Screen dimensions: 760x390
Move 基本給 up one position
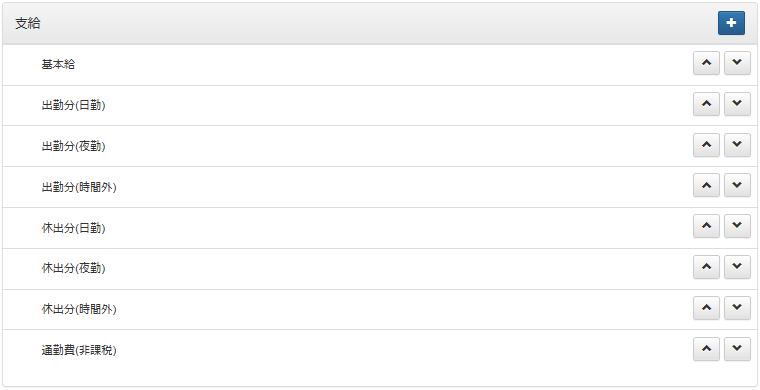coord(706,63)
